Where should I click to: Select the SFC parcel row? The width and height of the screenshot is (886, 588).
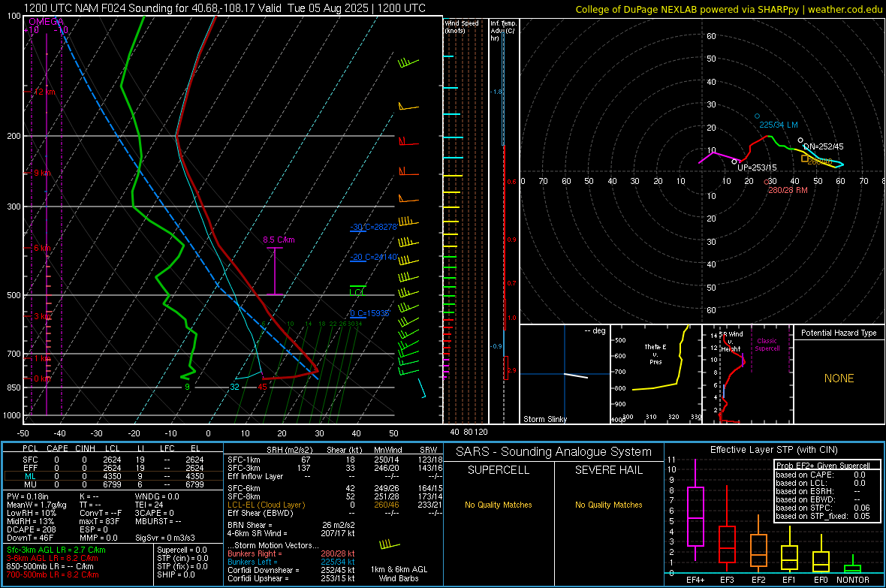click(x=113, y=460)
